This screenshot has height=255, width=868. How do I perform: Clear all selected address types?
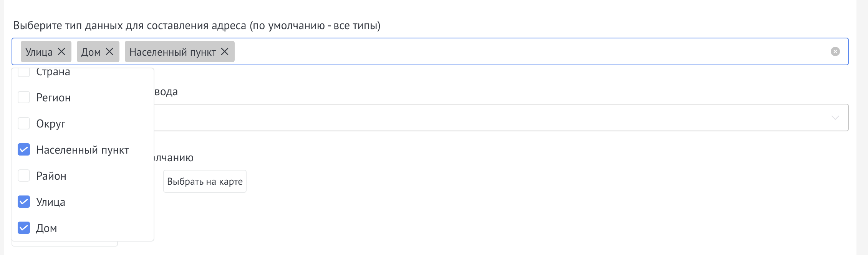tap(835, 51)
